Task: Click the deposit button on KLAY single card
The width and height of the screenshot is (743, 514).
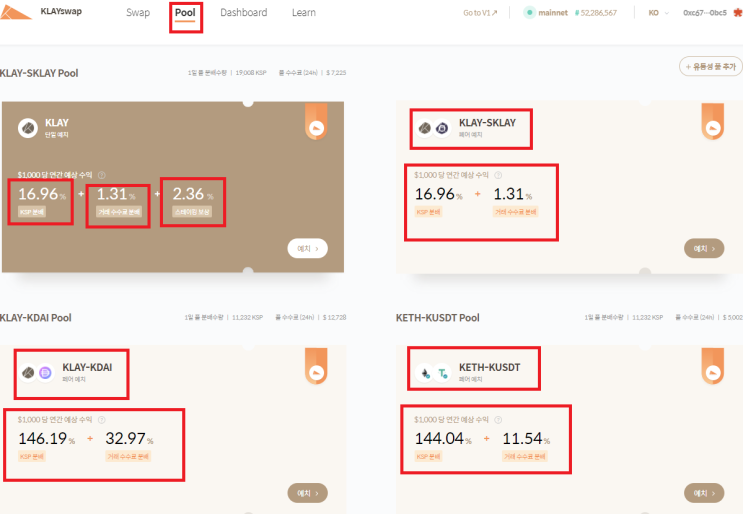Action: pyautogui.click(x=308, y=248)
